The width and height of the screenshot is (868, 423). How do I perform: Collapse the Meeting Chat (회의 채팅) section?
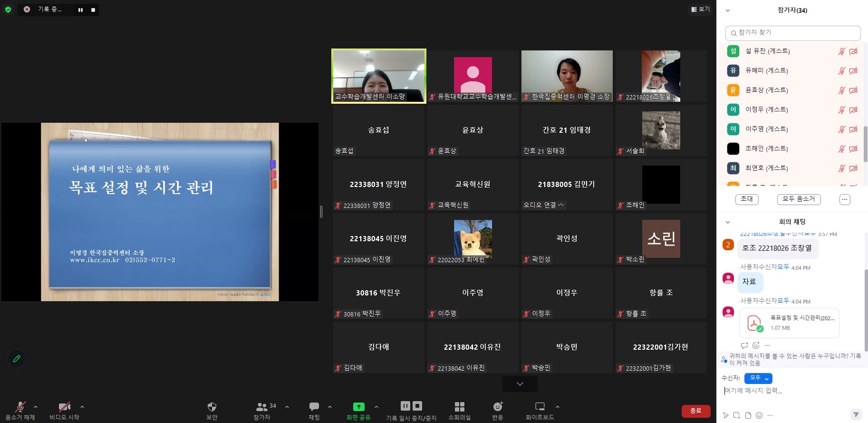727,222
